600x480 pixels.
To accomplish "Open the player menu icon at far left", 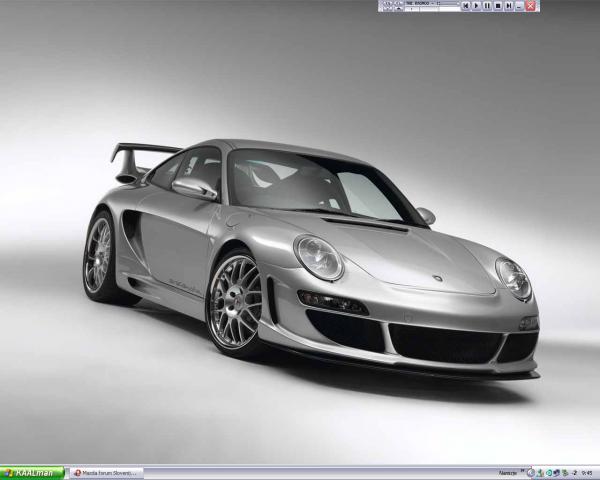I will (x=385, y=4).
